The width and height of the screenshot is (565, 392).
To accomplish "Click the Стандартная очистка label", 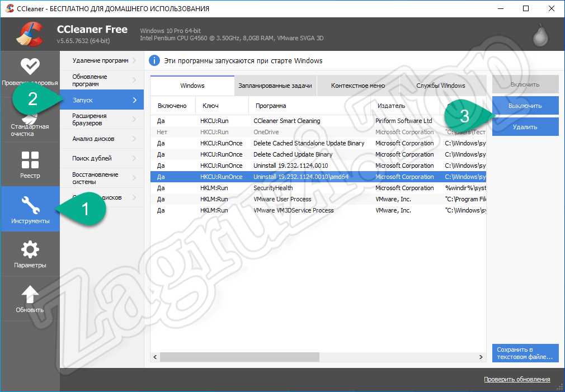I will click(x=30, y=130).
